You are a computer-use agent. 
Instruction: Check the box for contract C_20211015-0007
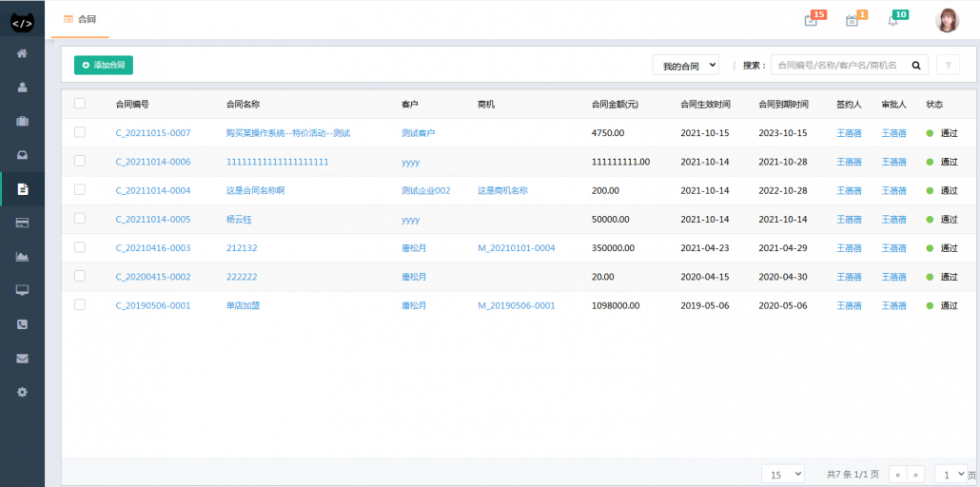pyautogui.click(x=80, y=132)
